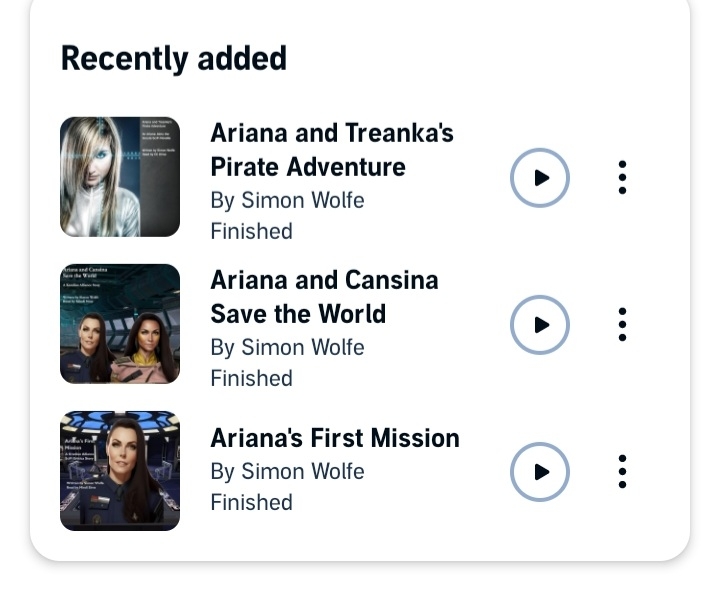The height and width of the screenshot is (597, 720).
Task: Click the Recently added heading
Action: (x=174, y=58)
